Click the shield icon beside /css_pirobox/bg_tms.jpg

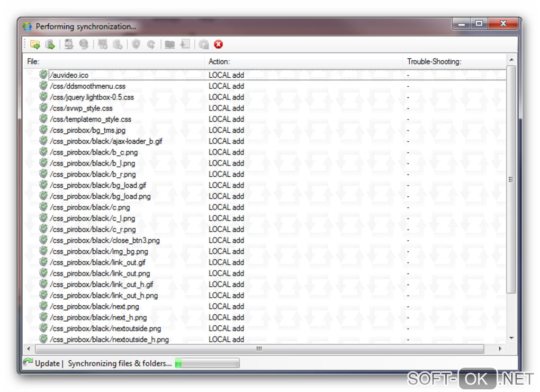click(x=43, y=130)
